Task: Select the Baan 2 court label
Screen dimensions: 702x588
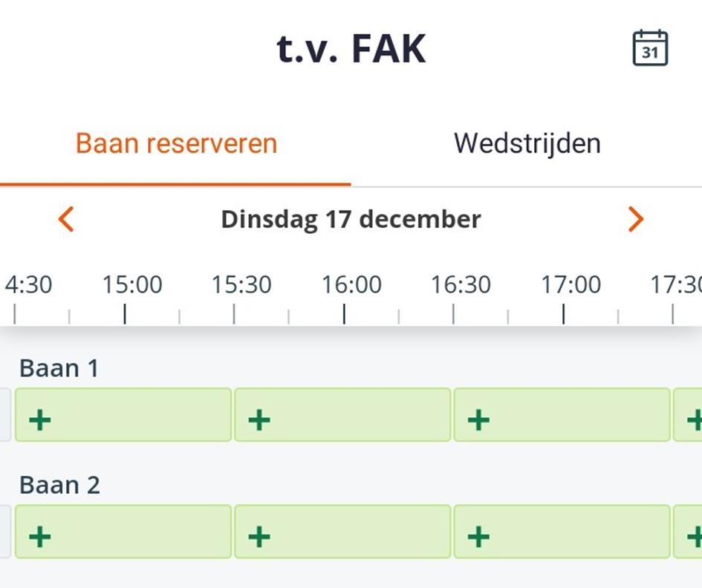Action: pos(59,485)
